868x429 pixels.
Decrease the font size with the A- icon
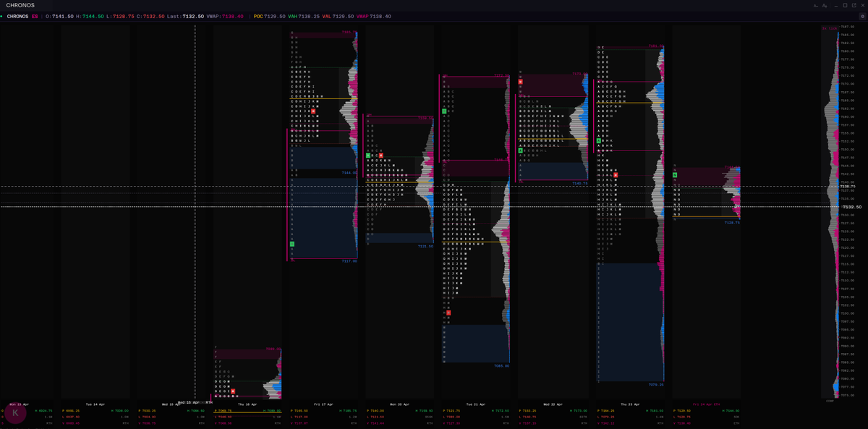point(815,5)
